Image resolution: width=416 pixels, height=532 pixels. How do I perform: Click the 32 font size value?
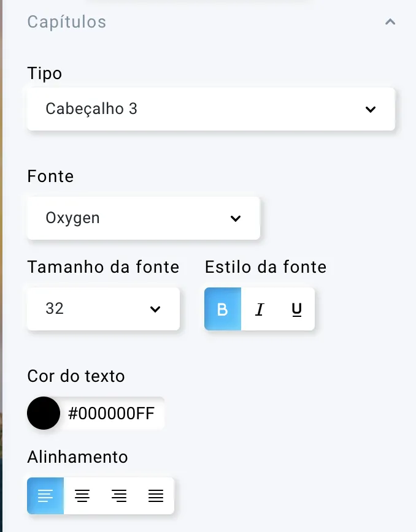[55, 309]
